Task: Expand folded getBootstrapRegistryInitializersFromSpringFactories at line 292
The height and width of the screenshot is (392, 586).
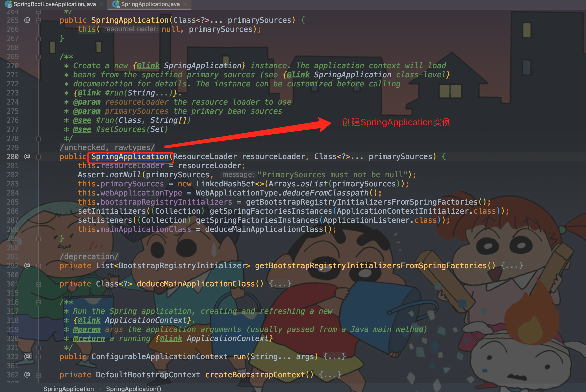Action: coord(38,266)
